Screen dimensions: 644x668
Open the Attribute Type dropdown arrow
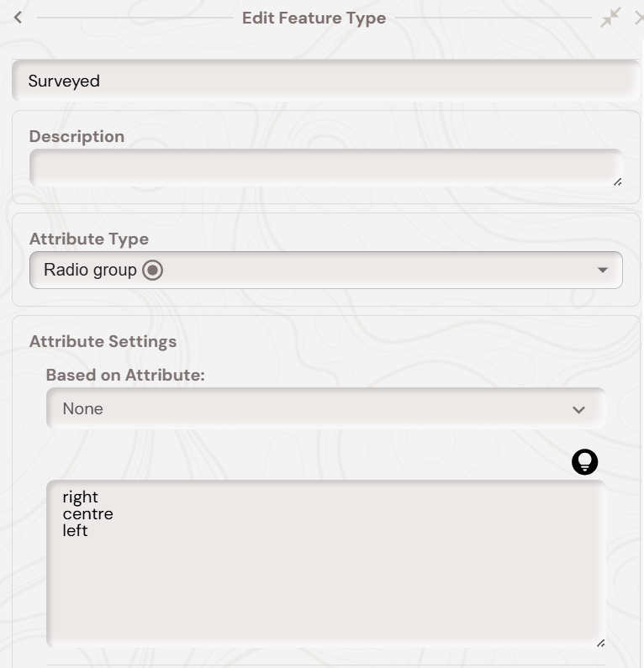(x=602, y=271)
